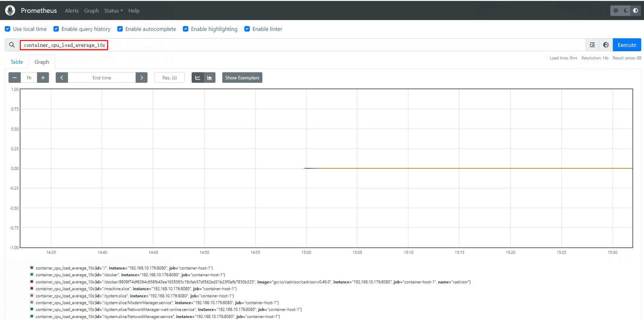Click the legend swatch for id="/docker" series

32,275
